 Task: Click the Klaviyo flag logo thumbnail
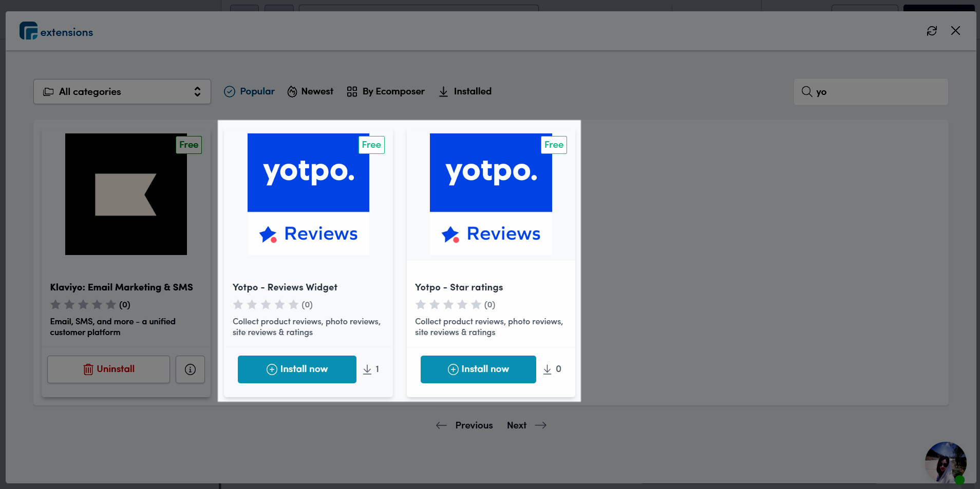126,194
